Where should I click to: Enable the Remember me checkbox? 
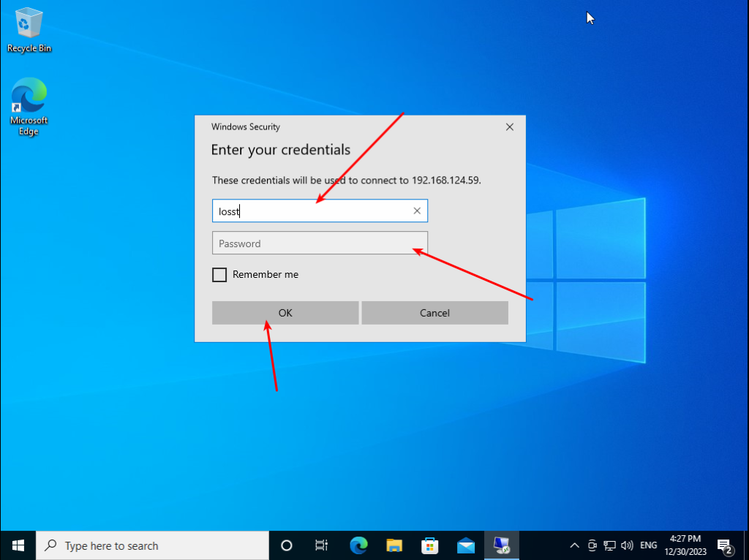click(x=219, y=274)
